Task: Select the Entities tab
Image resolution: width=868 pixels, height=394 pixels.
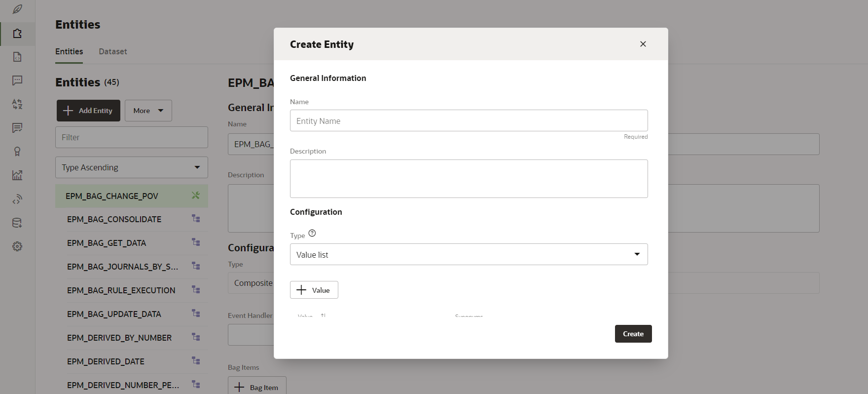Action: pos(69,51)
